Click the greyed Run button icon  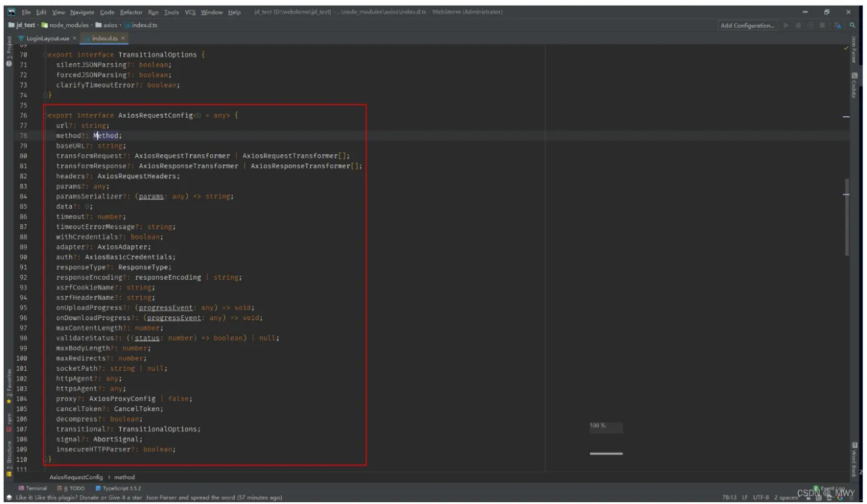coord(786,25)
